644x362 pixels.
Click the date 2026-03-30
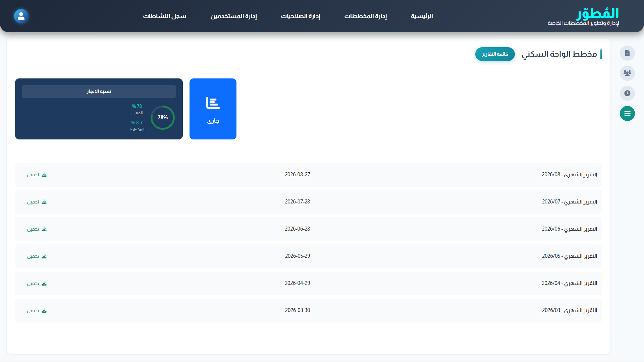(298, 310)
